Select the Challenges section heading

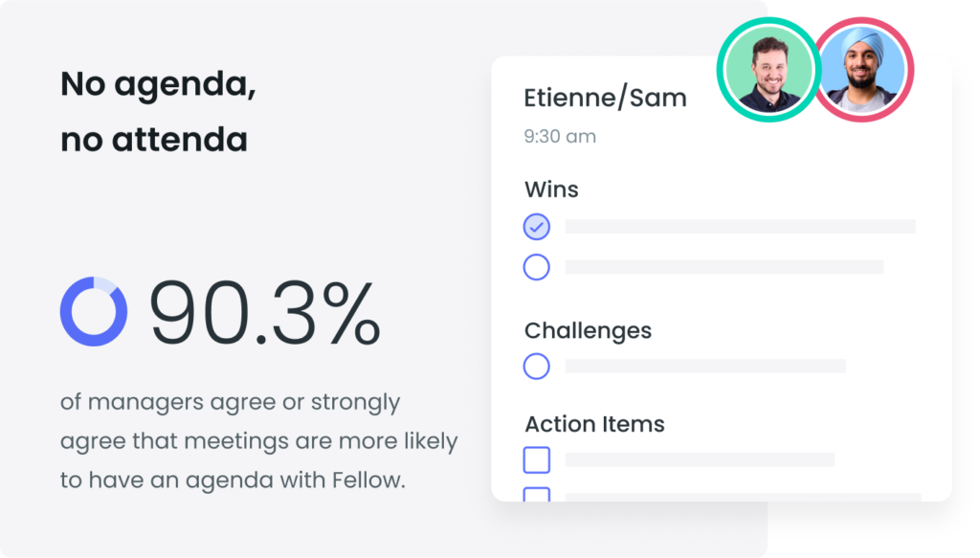click(588, 331)
